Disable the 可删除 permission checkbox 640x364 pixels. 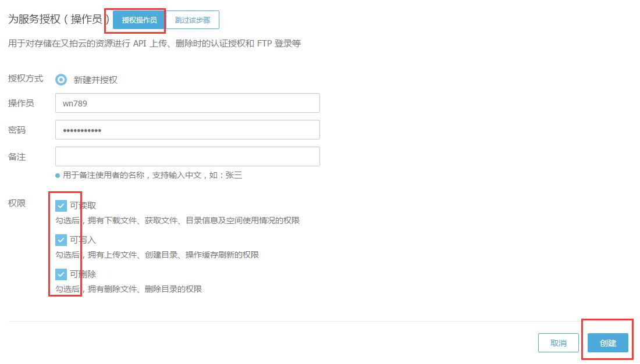61,274
